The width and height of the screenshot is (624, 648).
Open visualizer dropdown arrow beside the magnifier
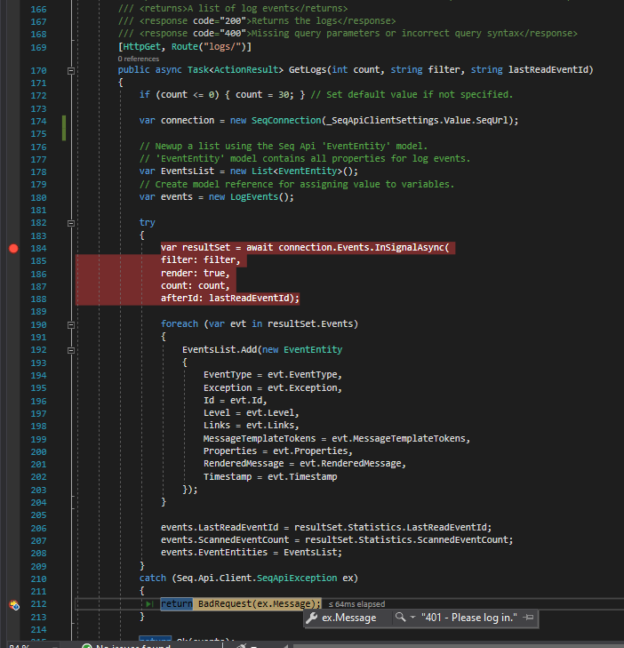[x=412, y=618]
